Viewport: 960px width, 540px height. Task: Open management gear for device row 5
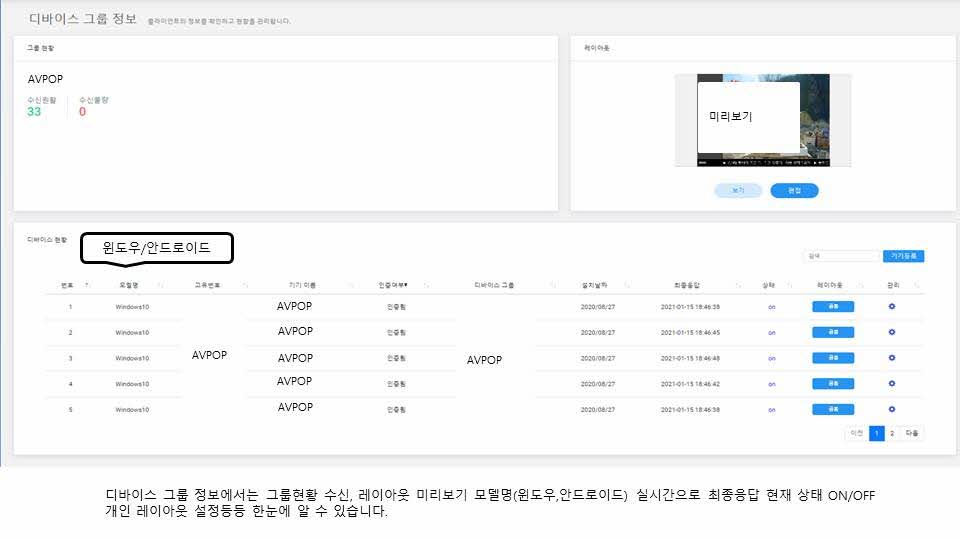pyautogui.click(x=891, y=409)
